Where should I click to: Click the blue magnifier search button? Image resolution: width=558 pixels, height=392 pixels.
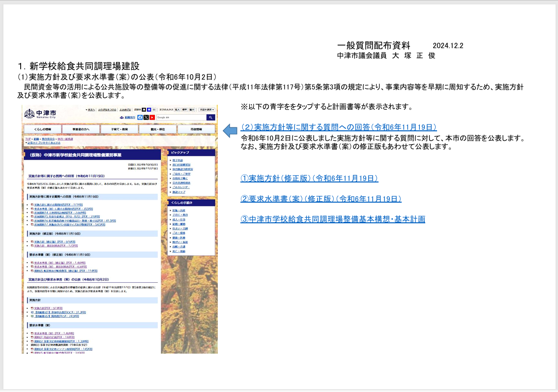(x=210, y=118)
